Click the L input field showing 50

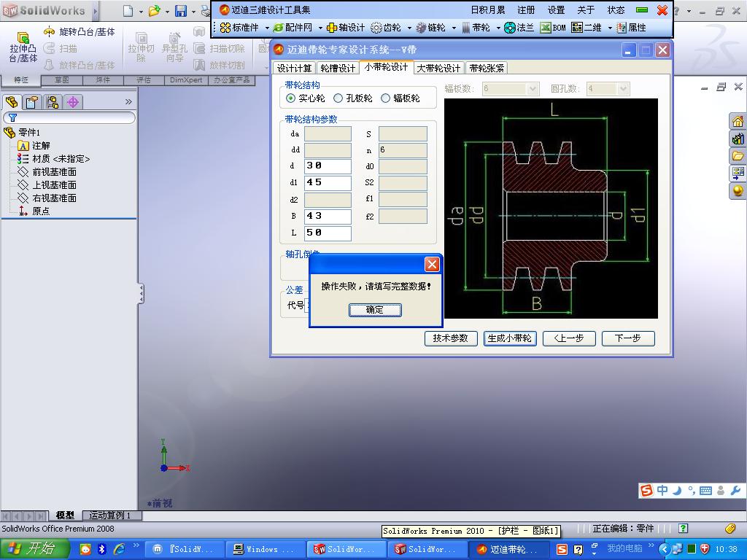point(328,233)
